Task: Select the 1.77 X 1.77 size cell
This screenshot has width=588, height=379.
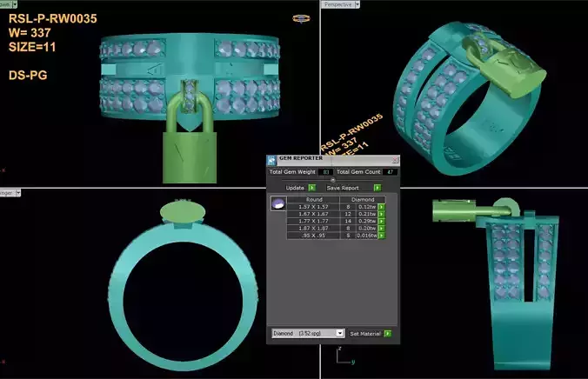Action: [x=313, y=221]
